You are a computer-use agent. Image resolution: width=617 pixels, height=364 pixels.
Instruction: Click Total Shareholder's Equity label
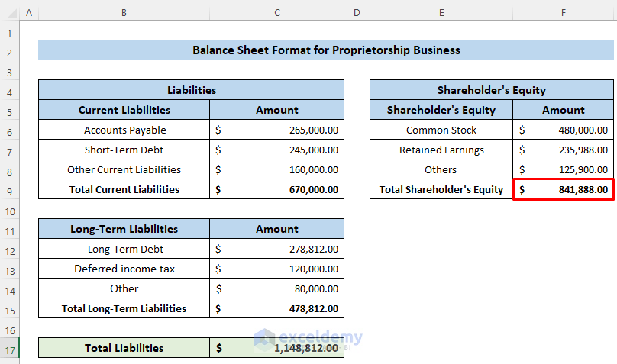[441, 189]
